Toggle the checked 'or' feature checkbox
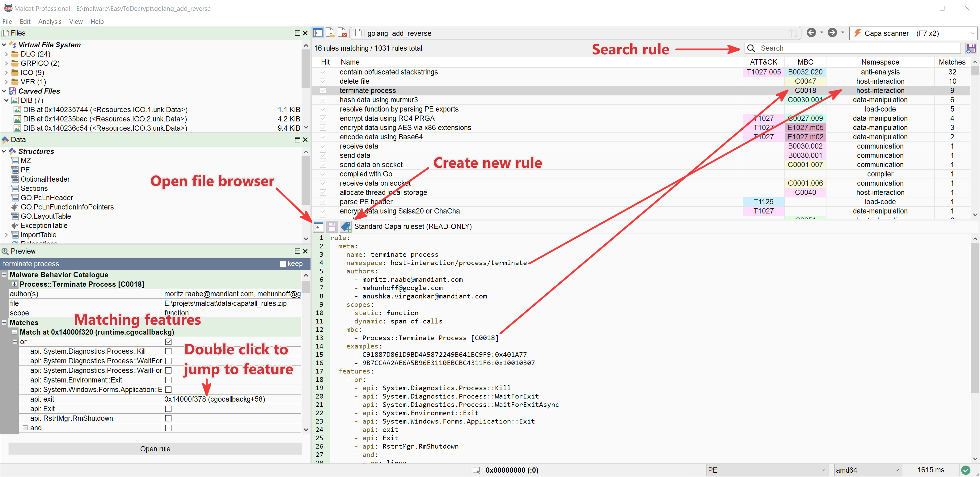Screen dimensions: 980x477 pos(168,342)
